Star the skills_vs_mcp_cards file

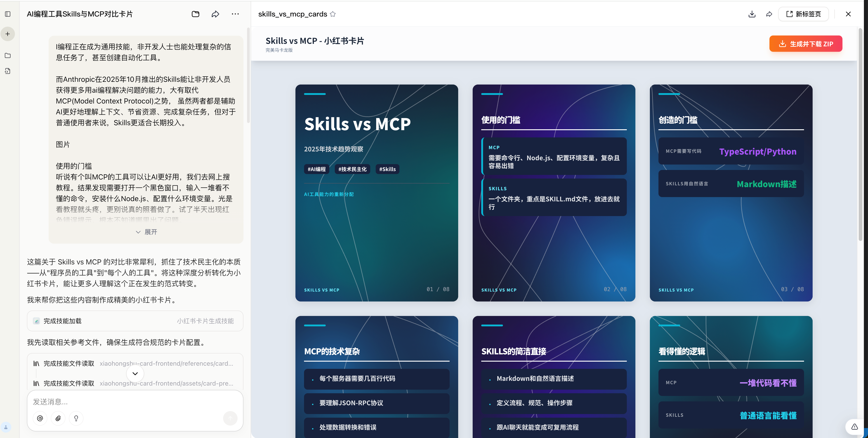pyautogui.click(x=333, y=14)
